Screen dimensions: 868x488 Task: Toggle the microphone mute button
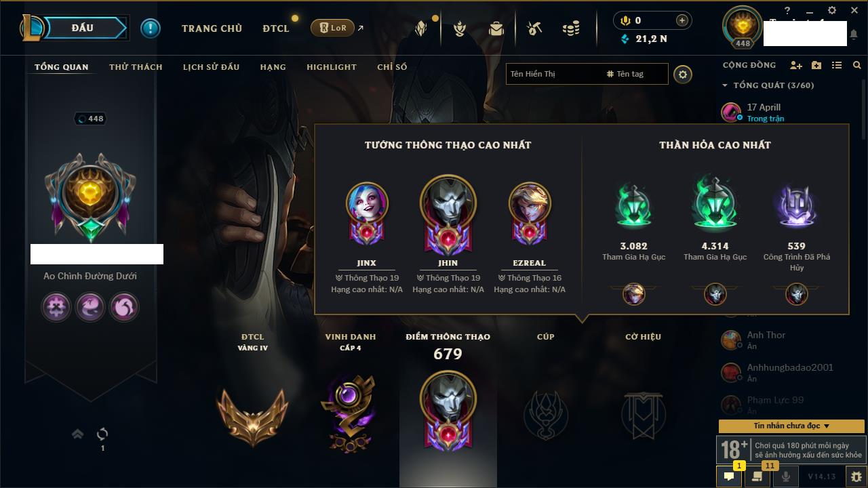pyautogui.click(x=786, y=476)
